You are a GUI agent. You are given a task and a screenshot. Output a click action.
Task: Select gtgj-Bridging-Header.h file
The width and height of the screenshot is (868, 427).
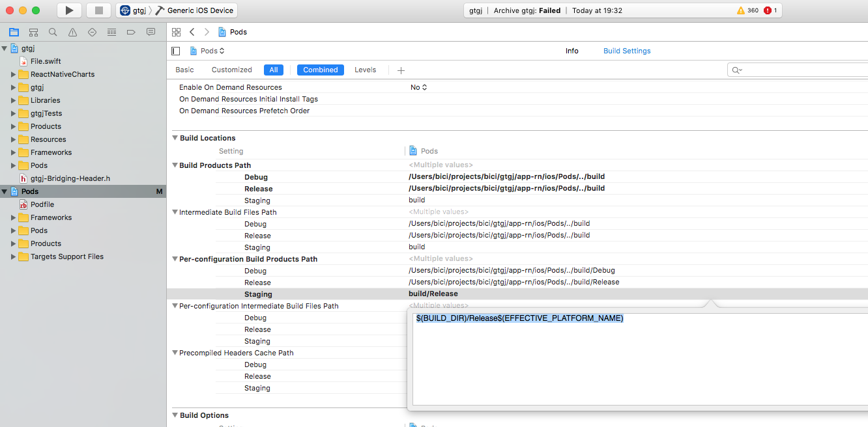click(70, 178)
